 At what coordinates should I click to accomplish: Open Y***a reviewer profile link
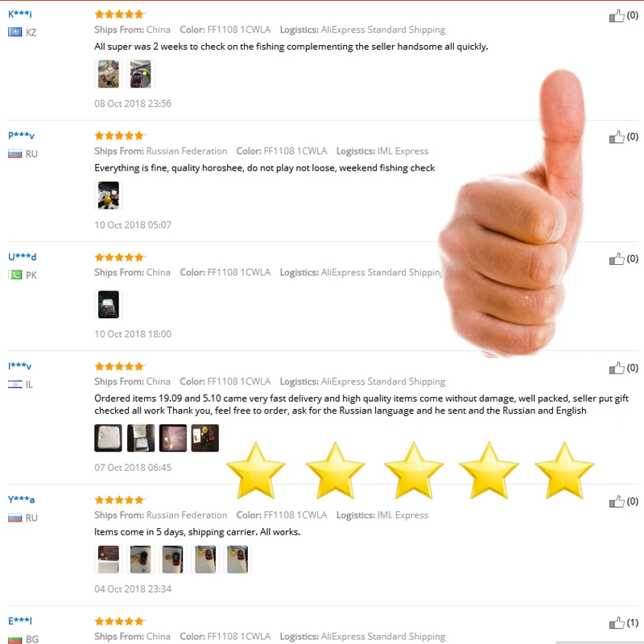pos(22,499)
